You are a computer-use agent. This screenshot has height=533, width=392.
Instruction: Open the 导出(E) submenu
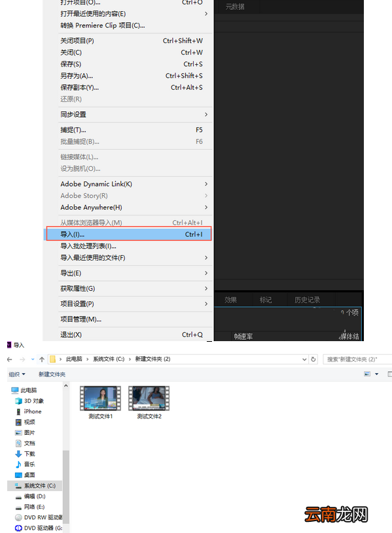135,273
